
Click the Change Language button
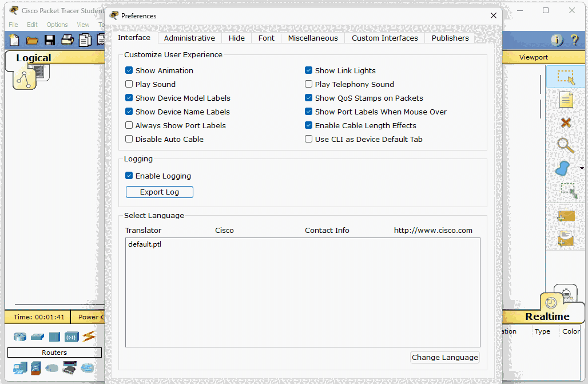(445, 357)
